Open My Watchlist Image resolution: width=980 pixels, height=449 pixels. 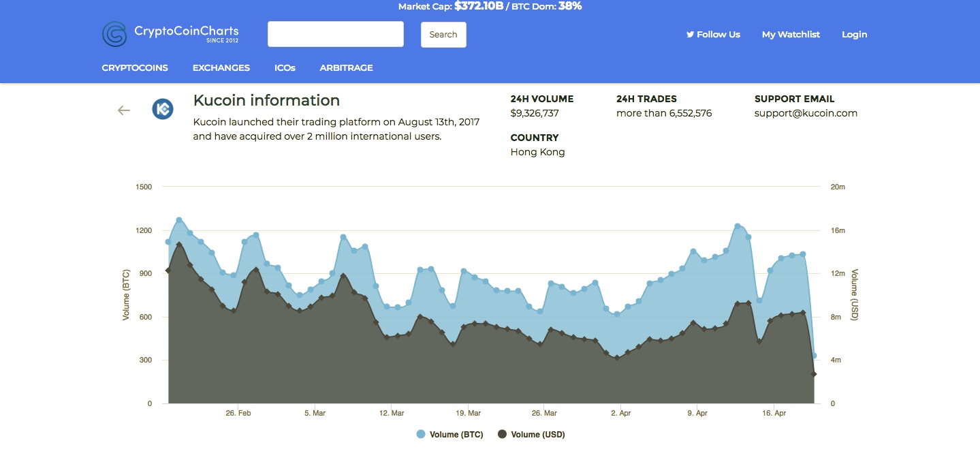tap(791, 34)
